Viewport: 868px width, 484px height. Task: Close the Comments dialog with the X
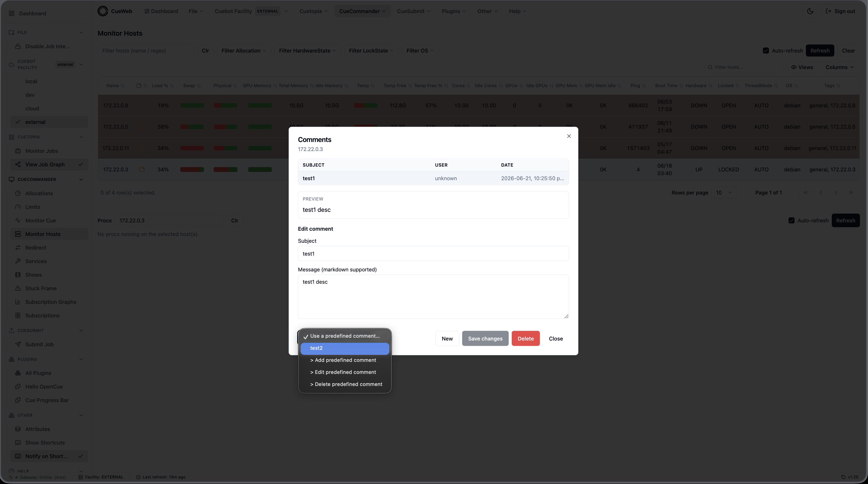coord(569,136)
